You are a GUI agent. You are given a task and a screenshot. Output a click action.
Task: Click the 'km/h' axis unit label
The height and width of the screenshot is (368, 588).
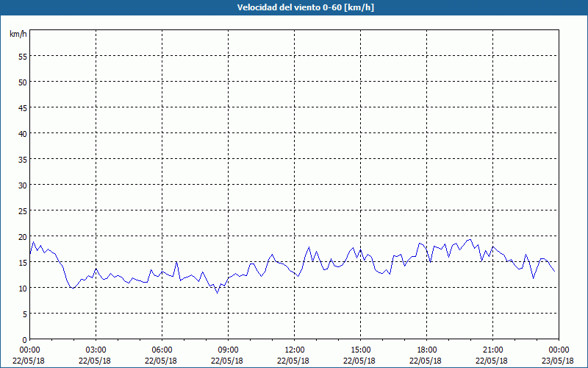pos(18,34)
